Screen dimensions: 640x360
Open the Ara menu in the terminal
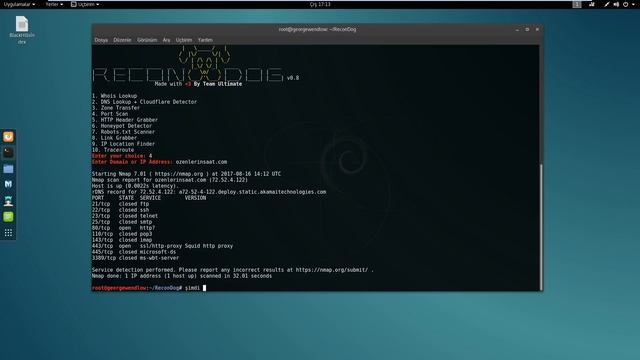pyautogui.click(x=167, y=40)
